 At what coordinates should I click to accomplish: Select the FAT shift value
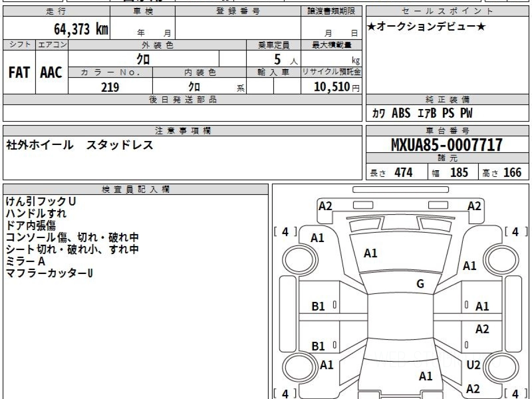pos(19,73)
